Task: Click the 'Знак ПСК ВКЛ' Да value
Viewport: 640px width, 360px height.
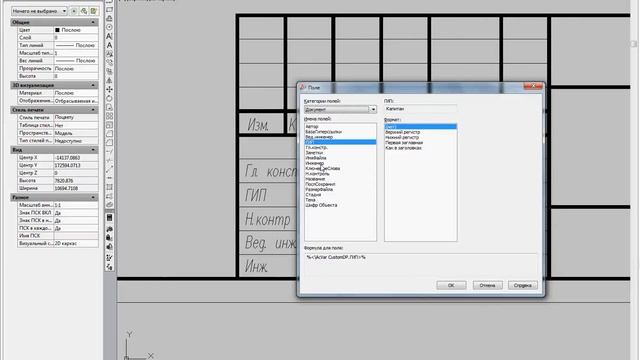Action: (76, 213)
